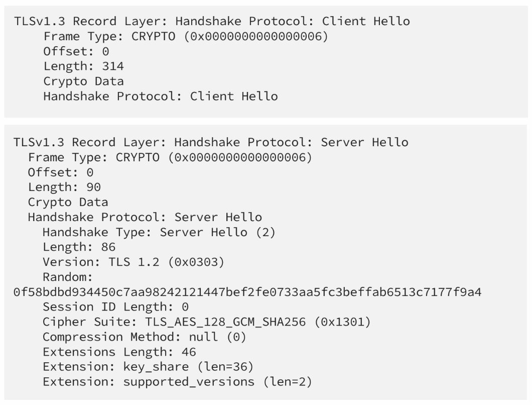Click Handshake Type: Server Hello (2)
532x405 pixels.
pyautogui.click(x=159, y=232)
